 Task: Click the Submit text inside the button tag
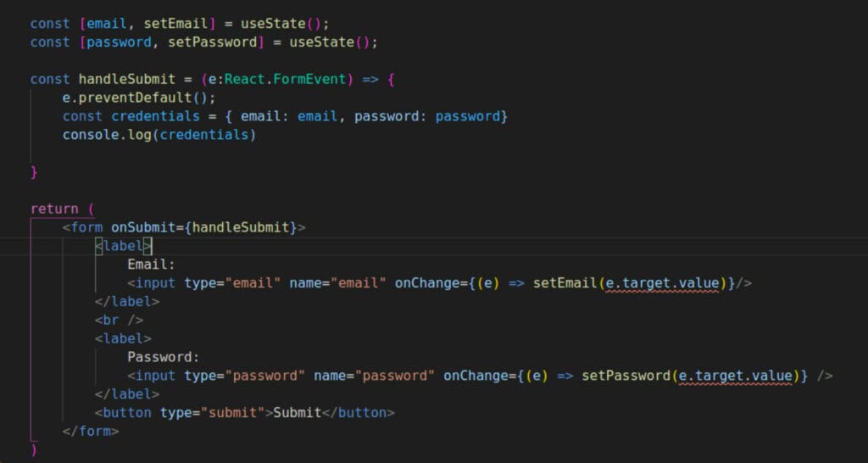[297, 413]
